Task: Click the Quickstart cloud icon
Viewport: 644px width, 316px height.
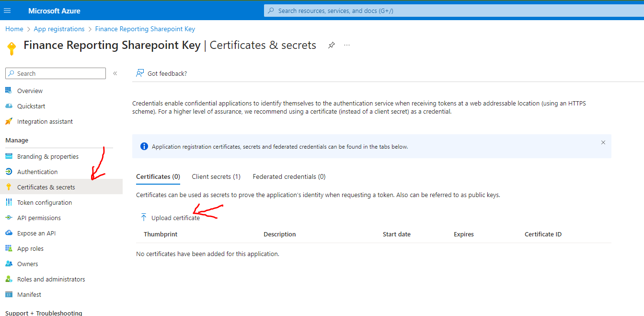Action: pyautogui.click(x=9, y=106)
